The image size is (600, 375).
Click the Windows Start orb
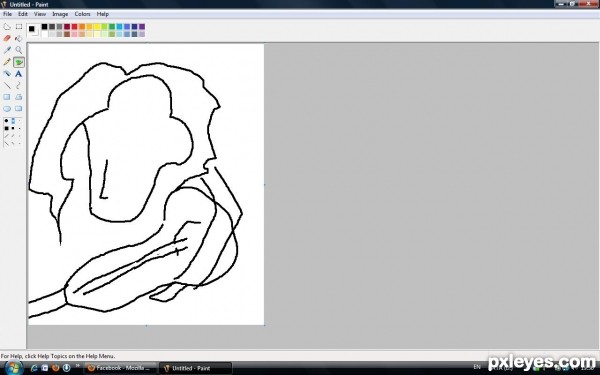[13, 368]
